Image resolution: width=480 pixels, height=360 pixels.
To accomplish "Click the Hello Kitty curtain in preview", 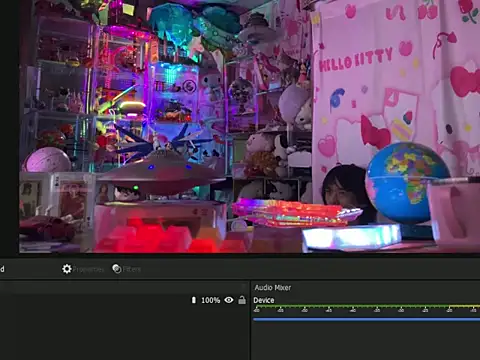I will tap(396, 83).
